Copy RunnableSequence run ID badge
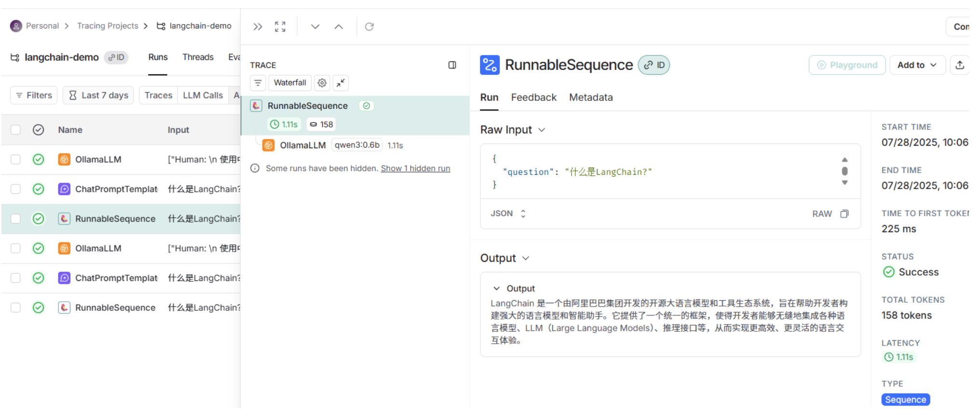 click(654, 65)
